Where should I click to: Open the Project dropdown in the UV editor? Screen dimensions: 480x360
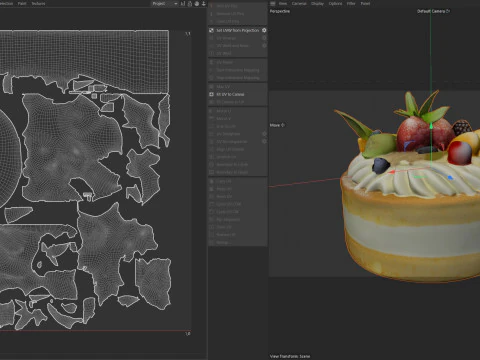point(165,4)
